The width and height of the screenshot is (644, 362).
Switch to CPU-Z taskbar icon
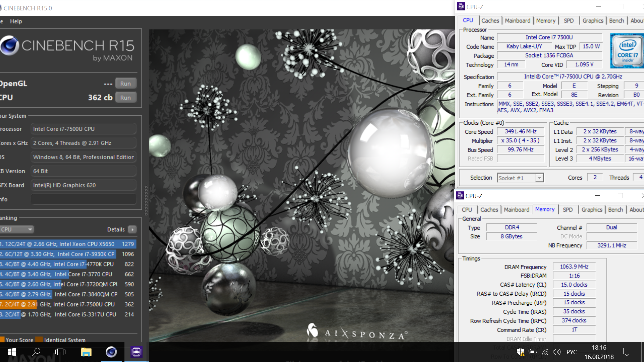pyautogui.click(x=136, y=352)
